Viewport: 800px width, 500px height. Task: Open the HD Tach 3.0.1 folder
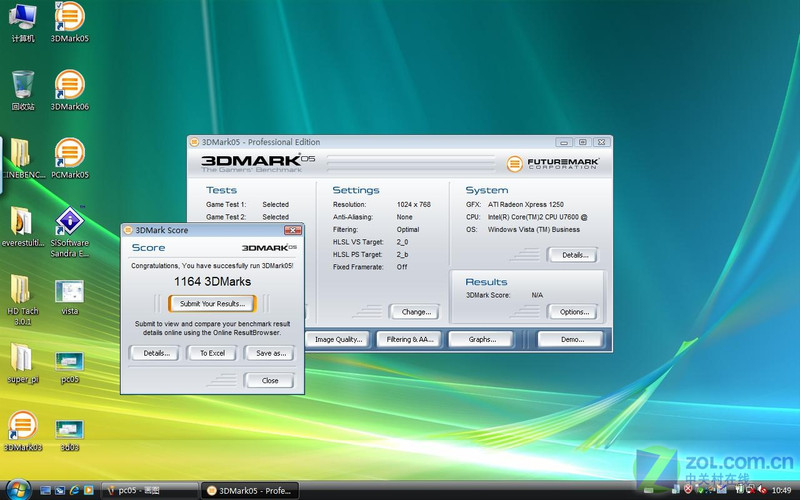point(22,300)
